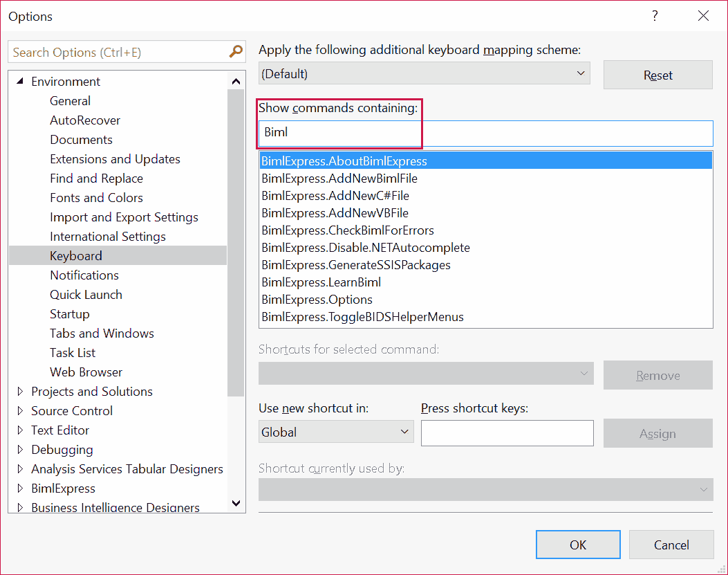
Task: Expand the BimlExpress options node
Action: (x=19, y=489)
